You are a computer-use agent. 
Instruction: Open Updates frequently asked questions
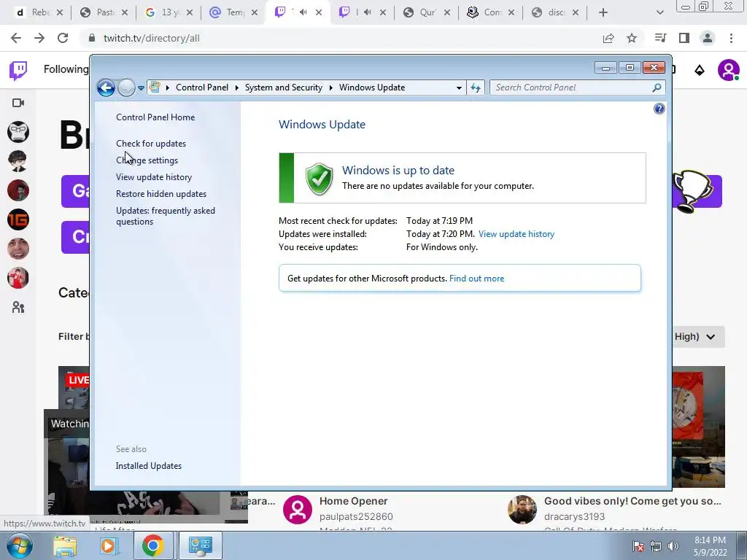(x=166, y=216)
